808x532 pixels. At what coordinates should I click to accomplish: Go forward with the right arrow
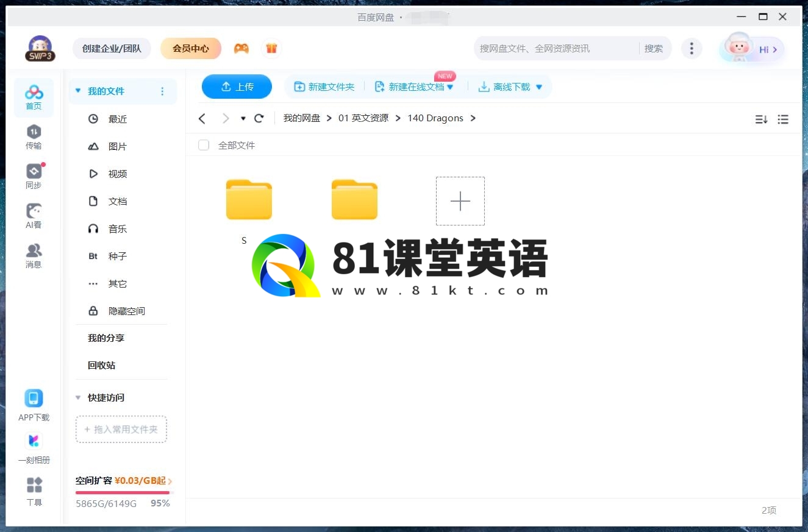pyautogui.click(x=226, y=118)
